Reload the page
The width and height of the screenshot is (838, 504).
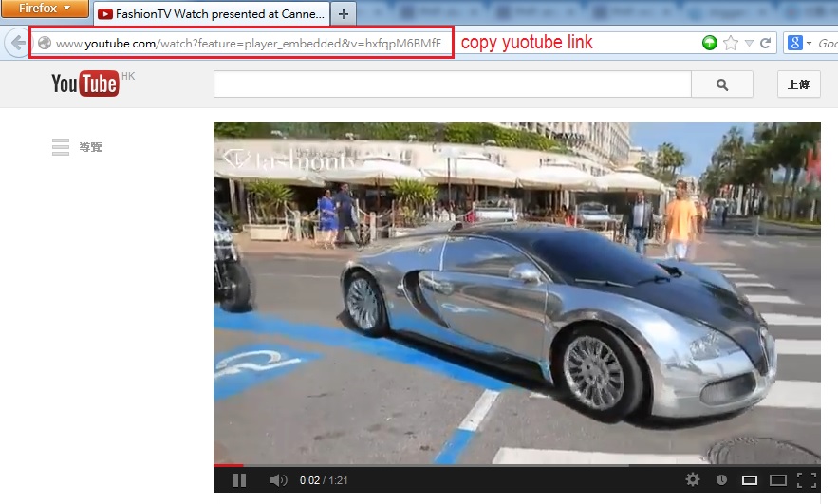point(765,44)
